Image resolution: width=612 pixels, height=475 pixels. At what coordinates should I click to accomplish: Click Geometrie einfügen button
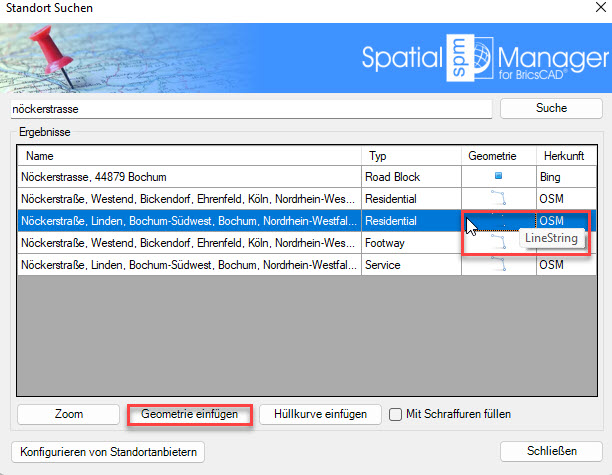tap(189, 414)
